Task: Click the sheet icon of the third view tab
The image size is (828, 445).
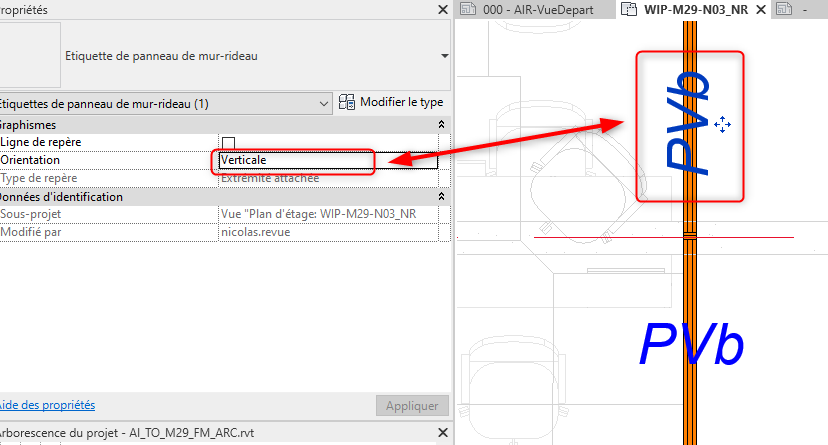Action: click(785, 9)
